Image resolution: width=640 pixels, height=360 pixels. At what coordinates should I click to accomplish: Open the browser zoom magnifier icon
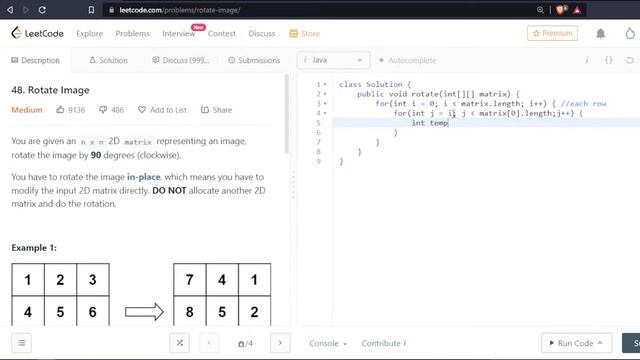[540, 10]
